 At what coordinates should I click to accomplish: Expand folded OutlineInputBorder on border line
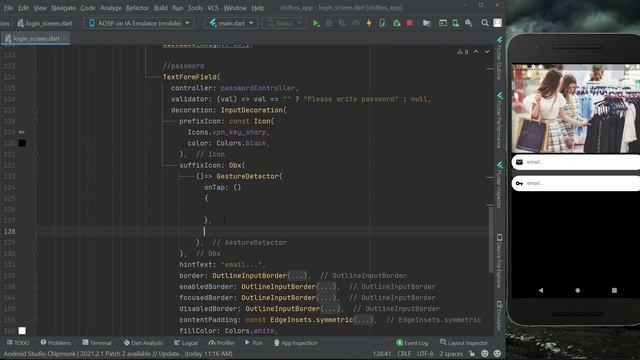pos(297,276)
